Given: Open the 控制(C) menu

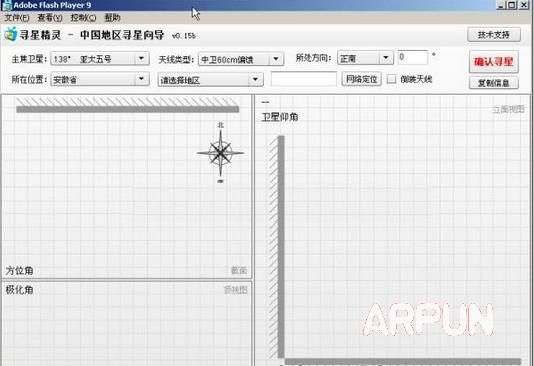Looking at the screenshot, I should tap(83, 18).
